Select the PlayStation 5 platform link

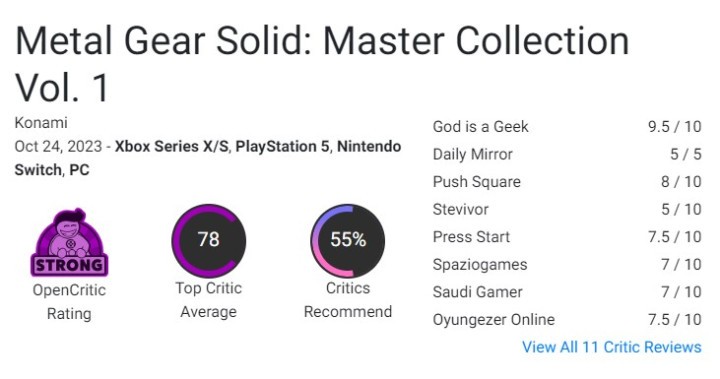[x=282, y=147]
